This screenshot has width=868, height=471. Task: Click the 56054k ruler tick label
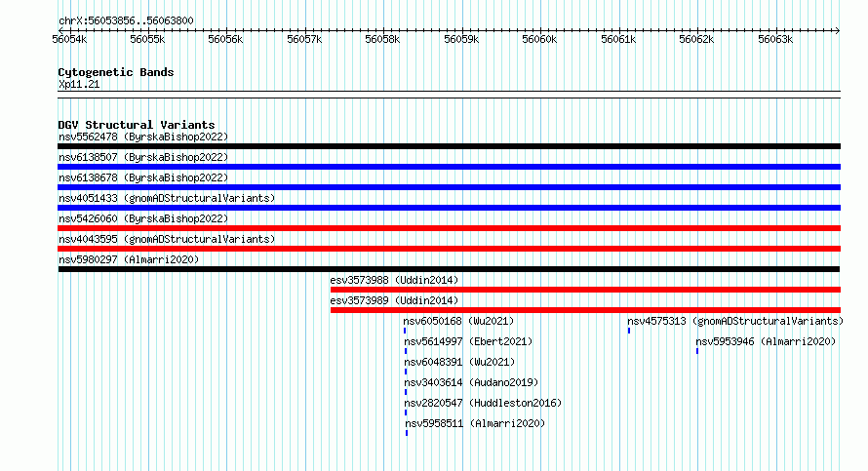(69, 40)
